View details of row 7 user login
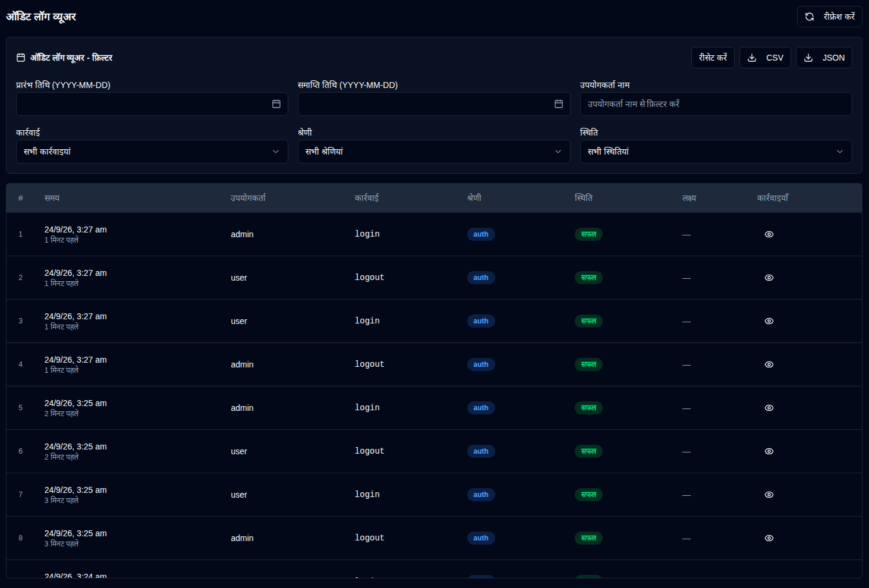 click(769, 495)
